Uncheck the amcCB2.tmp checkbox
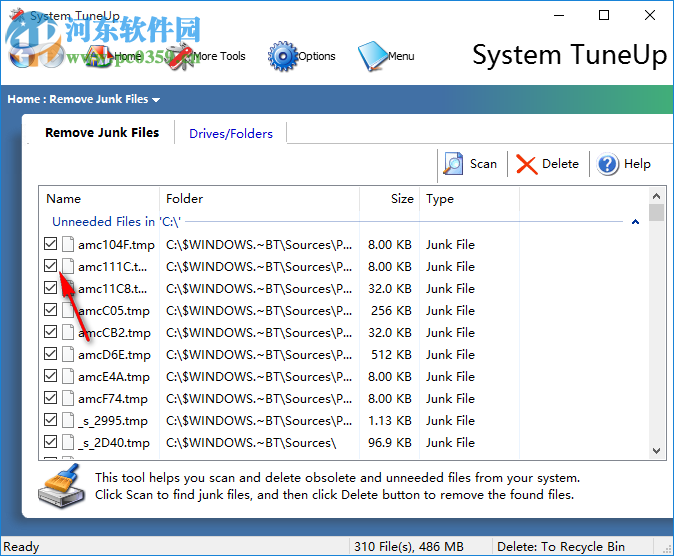 click(x=51, y=332)
